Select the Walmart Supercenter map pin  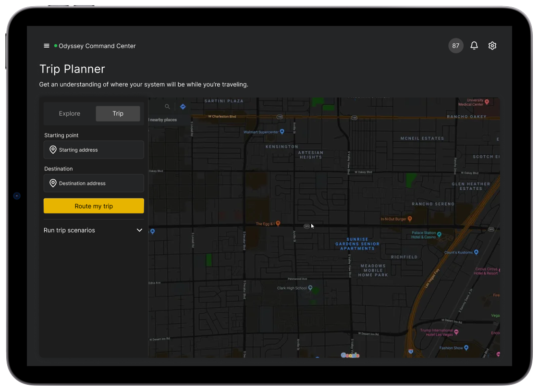(x=282, y=132)
